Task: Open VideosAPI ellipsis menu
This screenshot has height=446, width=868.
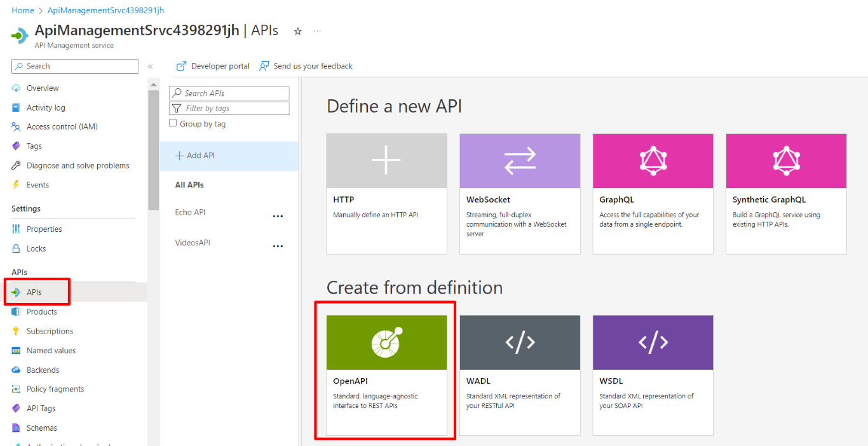Action: (x=278, y=247)
